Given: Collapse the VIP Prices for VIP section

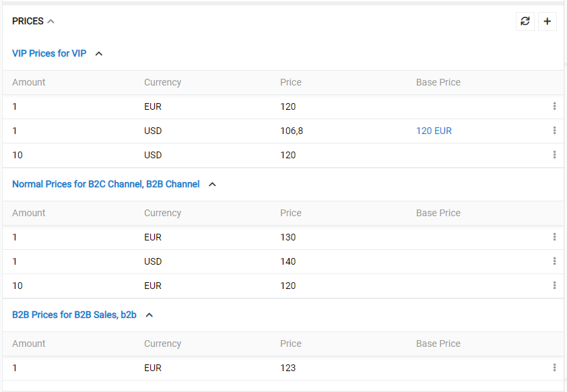Looking at the screenshot, I should point(98,53).
